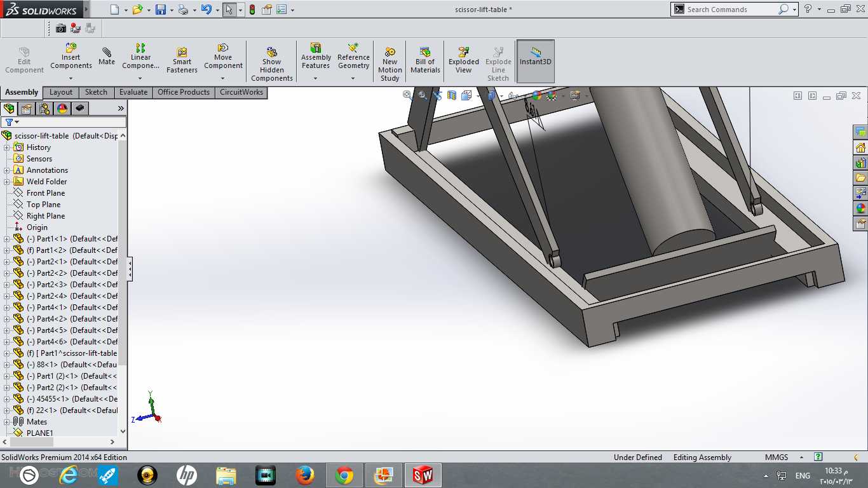The width and height of the screenshot is (868, 488).
Task: Expand the History tree node
Action: [7, 147]
